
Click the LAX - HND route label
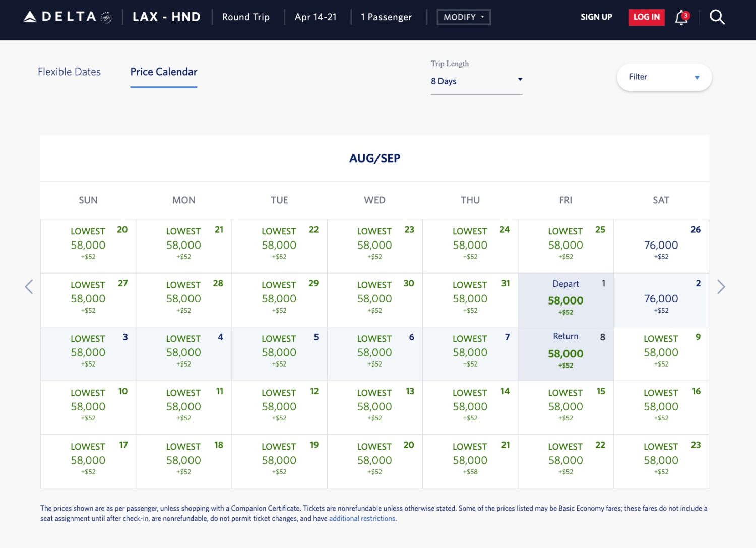coord(166,17)
